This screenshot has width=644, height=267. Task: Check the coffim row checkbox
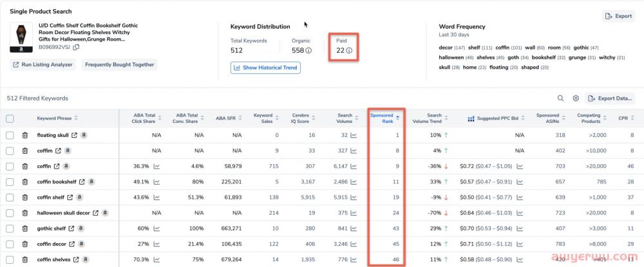[10, 151]
